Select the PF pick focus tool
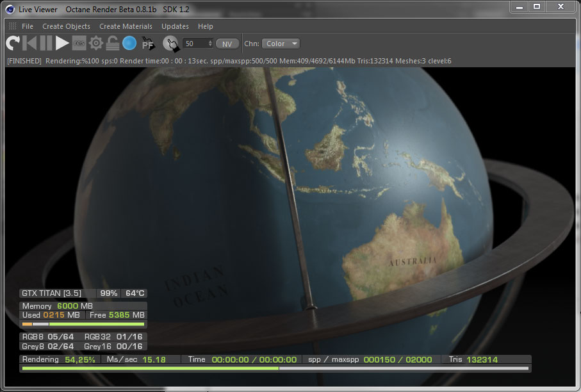 pyautogui.click(x=148, y=44)
